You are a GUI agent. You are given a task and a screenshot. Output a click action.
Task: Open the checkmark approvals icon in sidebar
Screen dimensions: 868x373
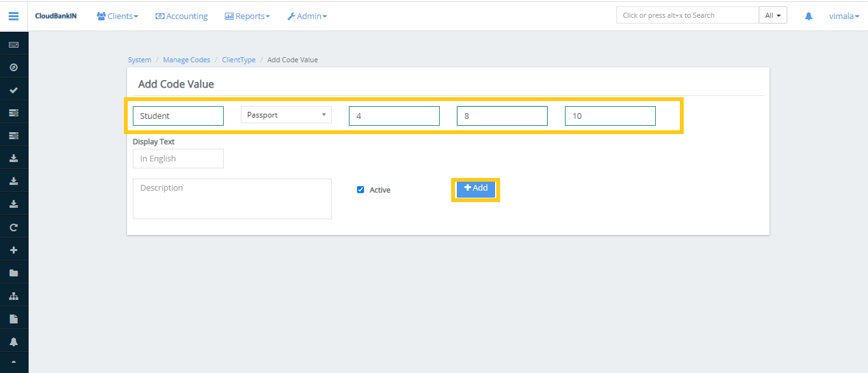pyautogui.click(x=14, y=90)
